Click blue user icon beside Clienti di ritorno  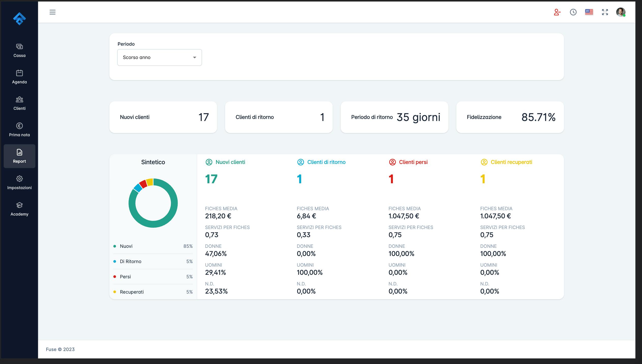click(x=300, y=162)
